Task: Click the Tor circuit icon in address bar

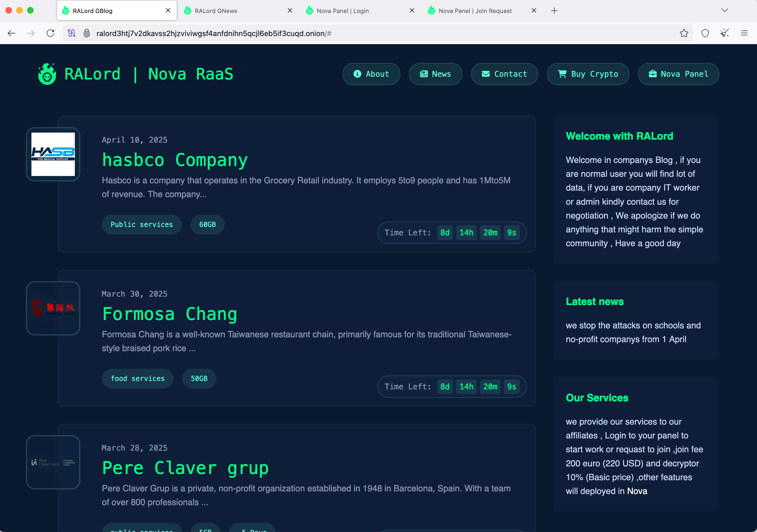Action: [x=72, y=33]
